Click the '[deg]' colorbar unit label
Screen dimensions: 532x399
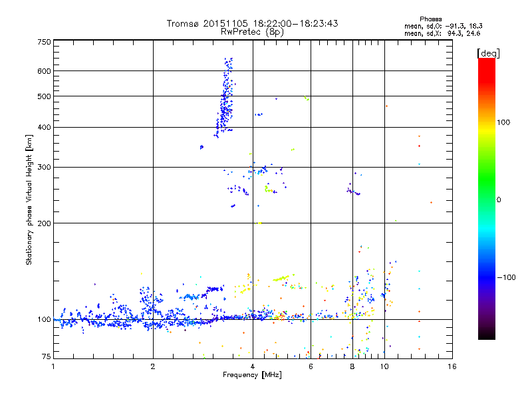pyautogui.click(x=488, y=53)
